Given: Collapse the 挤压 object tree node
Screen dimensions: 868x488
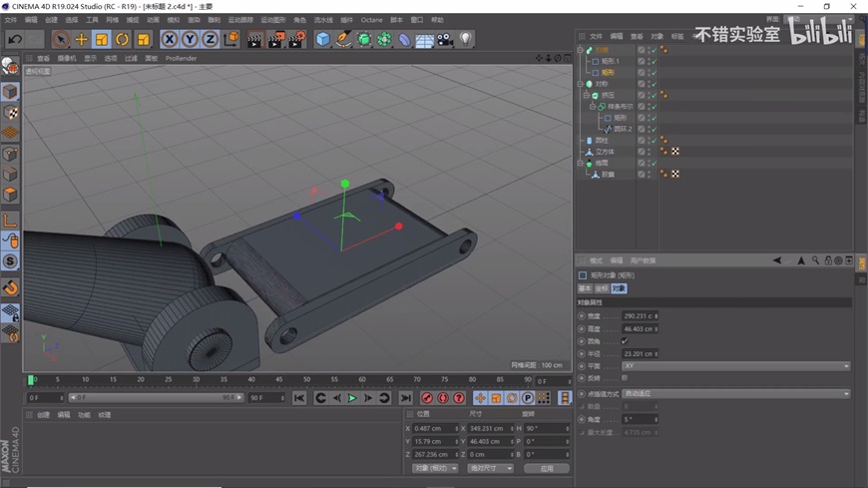Looking at the screenshot, I should point(588,96).
